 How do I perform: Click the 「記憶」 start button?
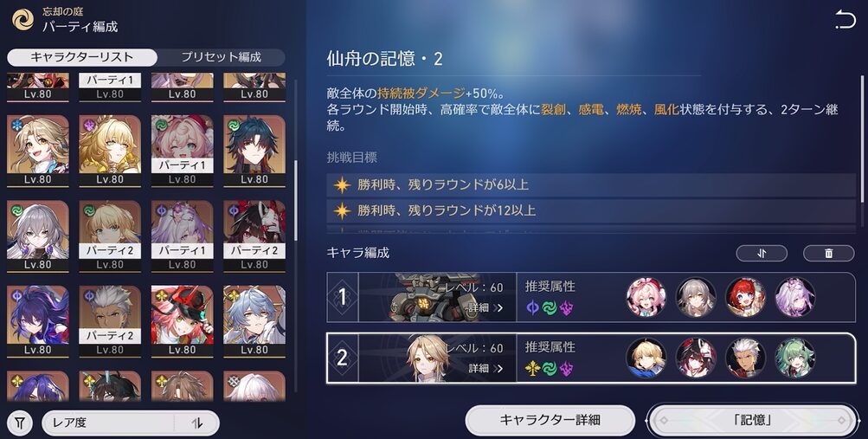tap(753, 420)
